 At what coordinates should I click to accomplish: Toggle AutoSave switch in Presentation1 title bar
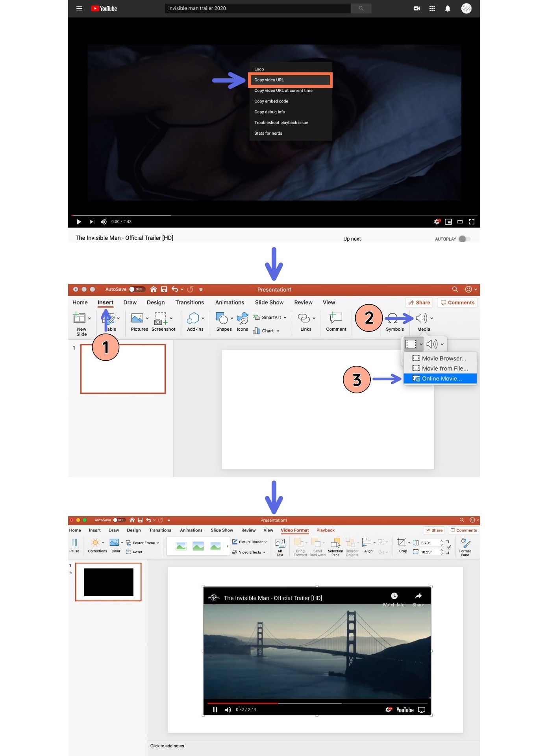pos(137,289)
